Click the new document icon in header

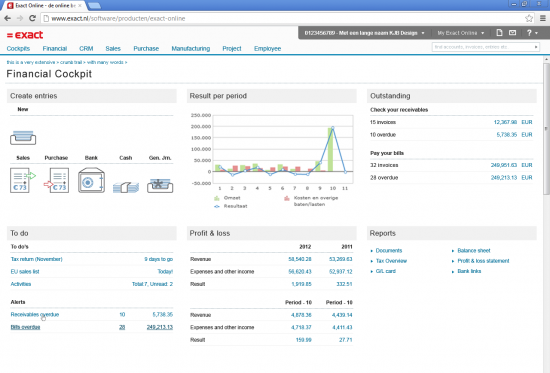499,33
